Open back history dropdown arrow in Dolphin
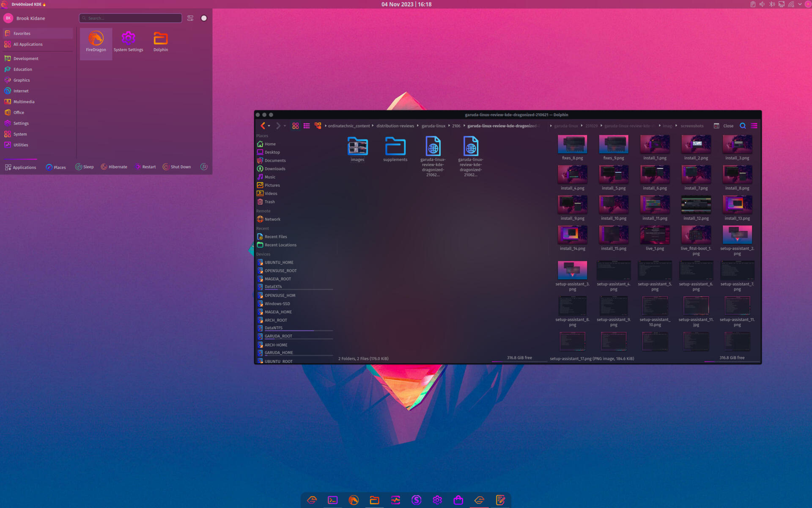The image size is (812, 508). point(269,126)
